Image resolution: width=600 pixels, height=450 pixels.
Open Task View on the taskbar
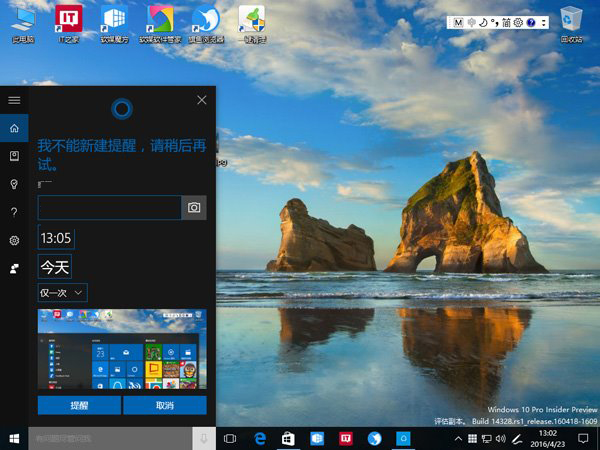(x=229, y=438)
